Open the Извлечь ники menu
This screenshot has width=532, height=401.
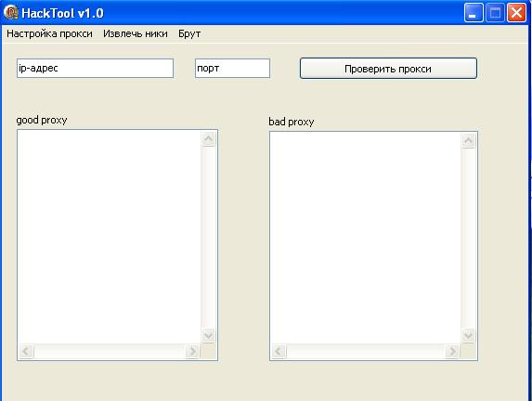(x=136, y=33)
